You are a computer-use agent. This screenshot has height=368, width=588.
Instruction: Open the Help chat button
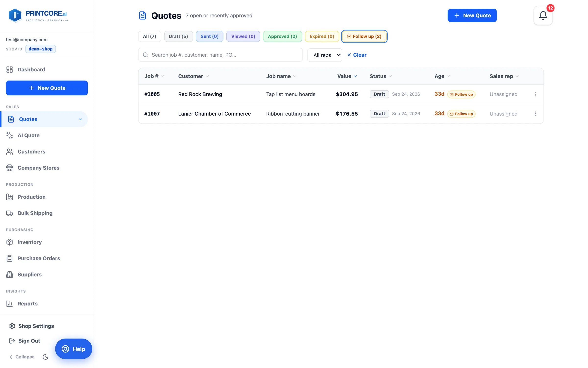tap(73, 349)
